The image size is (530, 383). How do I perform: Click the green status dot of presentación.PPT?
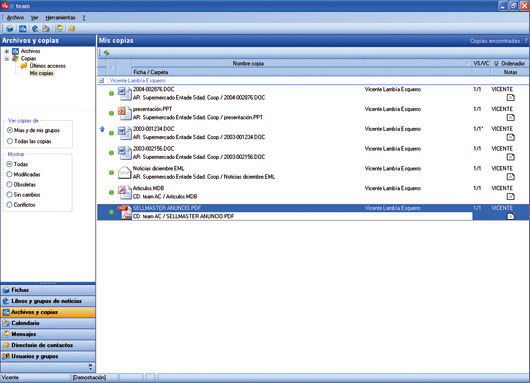[111, 113]
